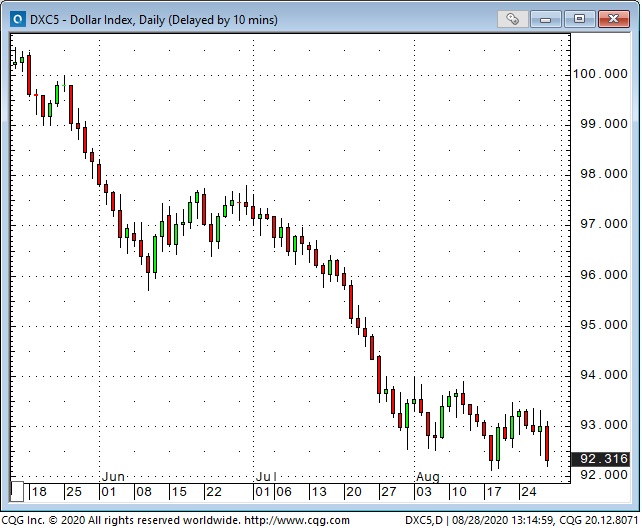Close the DXC5 chart window

tap(613, 19)
